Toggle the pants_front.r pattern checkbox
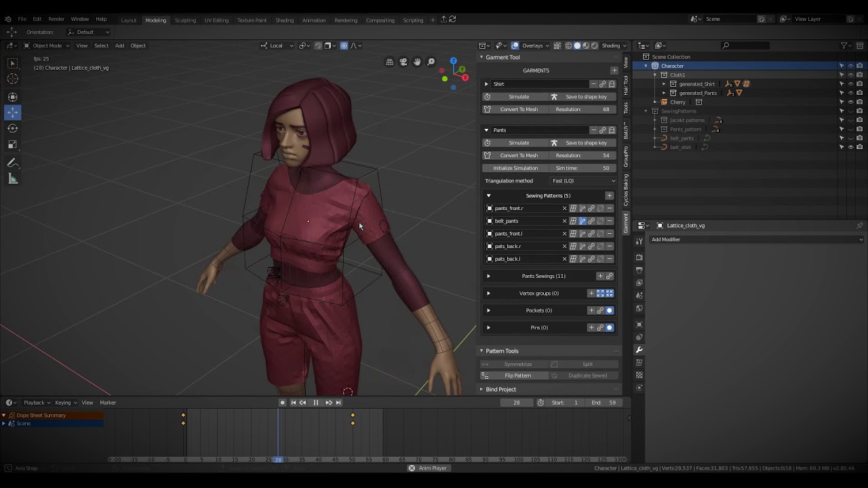Image resolution: width=868 pixels, height=488 pixels. click(x=490, y=209)
